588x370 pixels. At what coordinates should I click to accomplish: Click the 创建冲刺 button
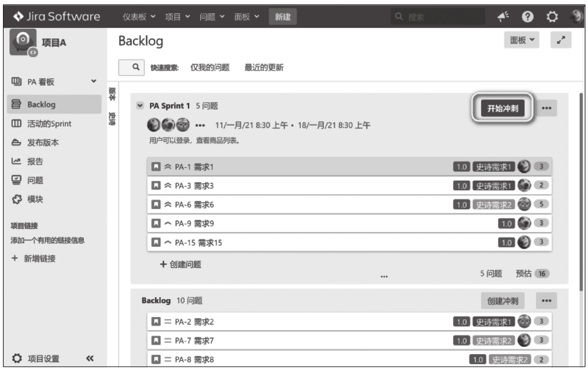pos(503,301)
